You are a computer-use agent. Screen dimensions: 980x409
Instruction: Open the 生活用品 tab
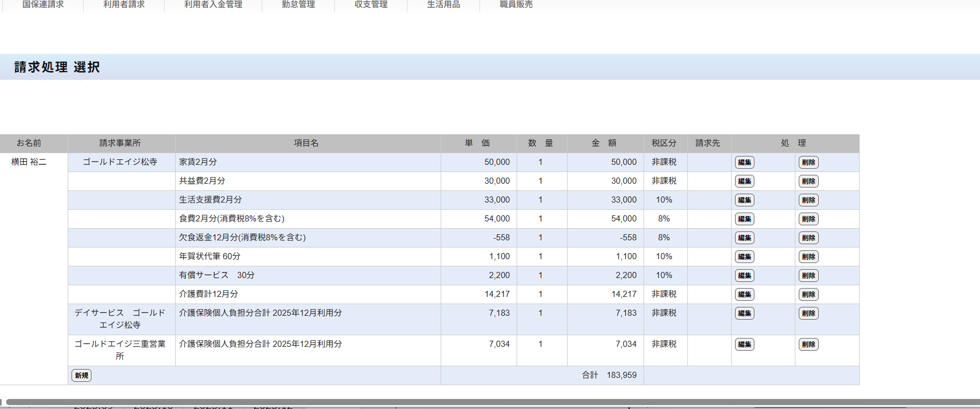pyautogui.click(x=443, y=4)
